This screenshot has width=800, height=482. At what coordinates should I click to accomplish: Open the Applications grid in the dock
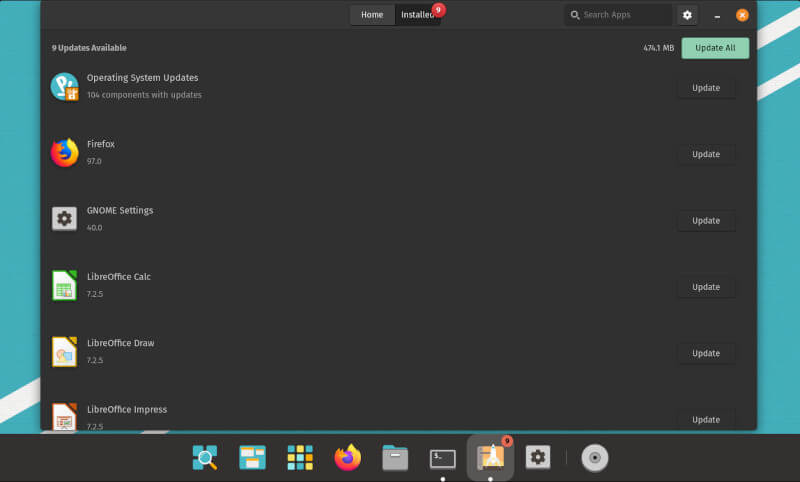(x=300, y=457)
